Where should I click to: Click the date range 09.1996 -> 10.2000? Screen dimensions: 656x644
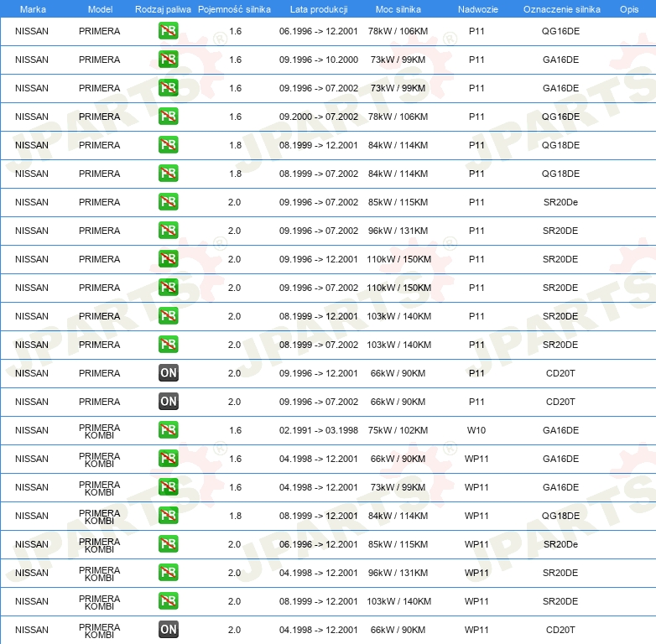click(x=319, y=60)
